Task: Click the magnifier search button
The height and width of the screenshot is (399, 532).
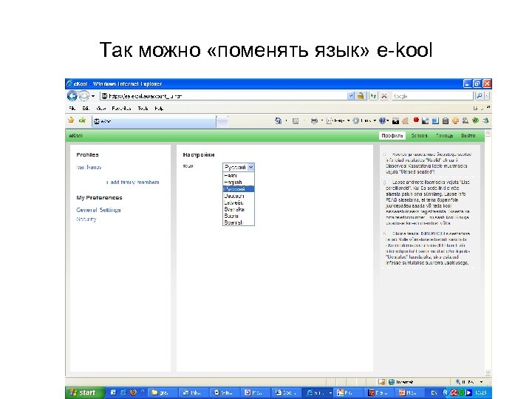Action: 479,96
